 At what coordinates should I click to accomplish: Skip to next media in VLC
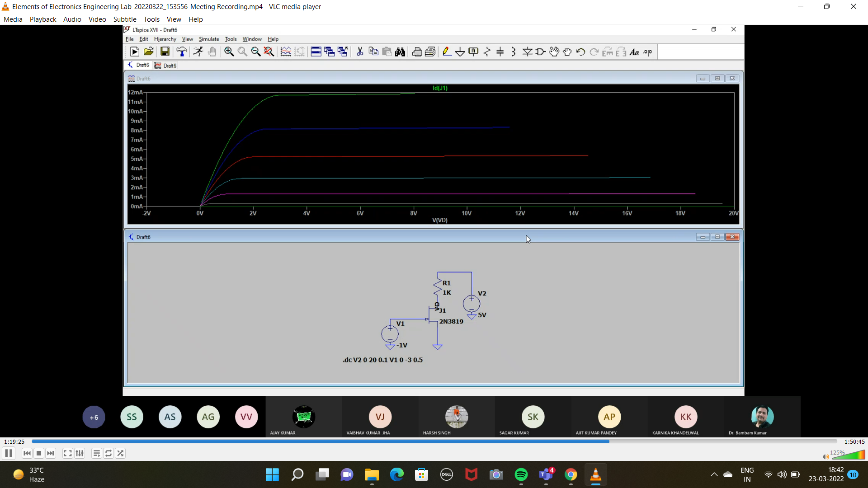click(x=51, y=453)
